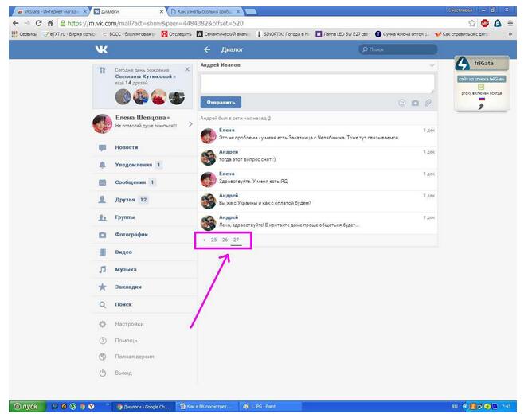Image resolution: width=532 pixels, height=414 pixels.
Task: Go to page 25 of the dialog
Action: (213, 239)
